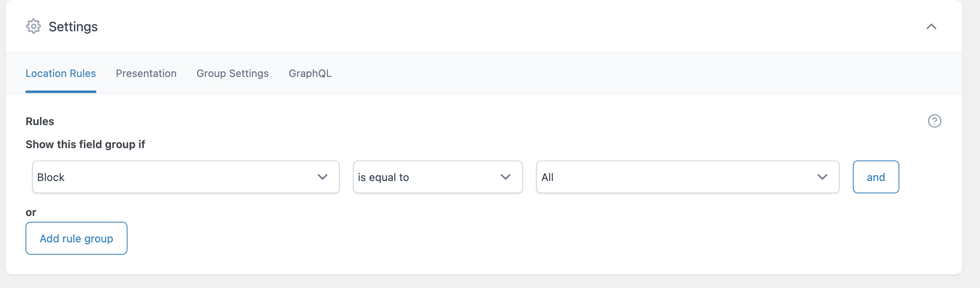980x288 pixels.
Task: Click the empty tab bar area right of GraphQL
Action: tap(617, 73)
